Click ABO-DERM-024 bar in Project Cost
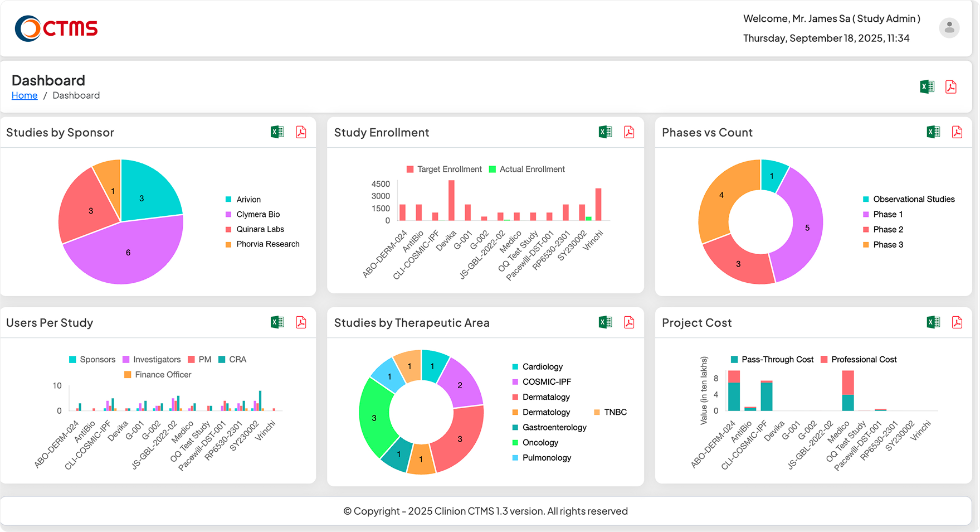The image size is (980, 532). 734,391
